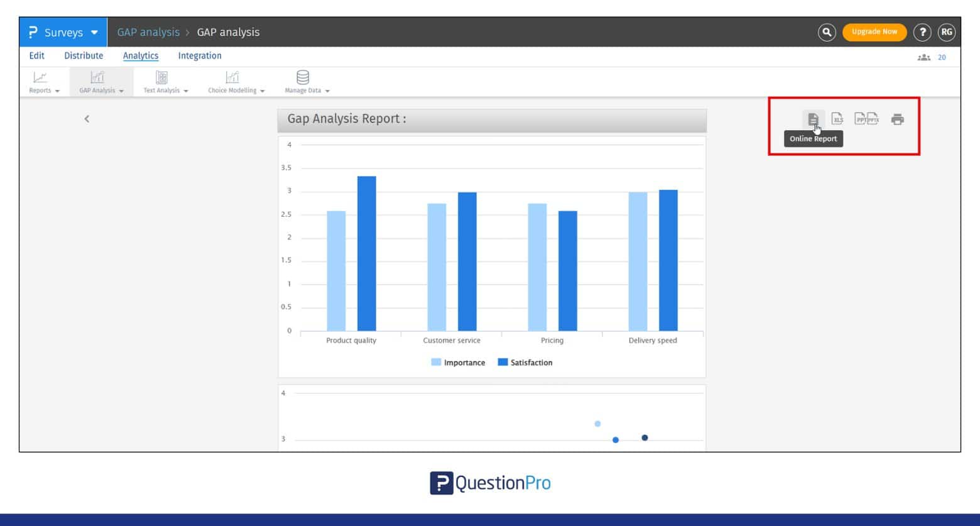Switch to the Distribute tab
Image resolution: width=980 pixels, height=526 pixels.
84,55
